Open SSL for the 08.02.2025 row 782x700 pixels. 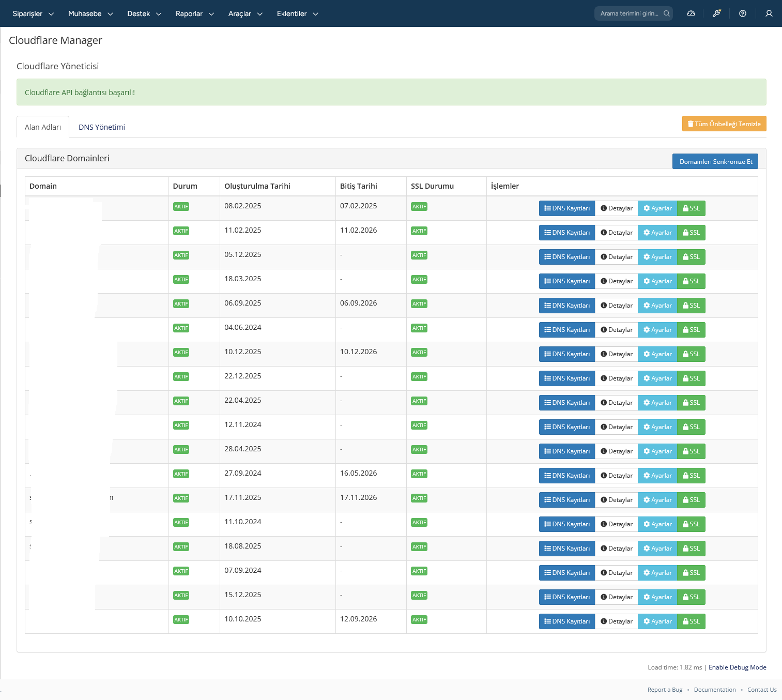coord(691,208)
